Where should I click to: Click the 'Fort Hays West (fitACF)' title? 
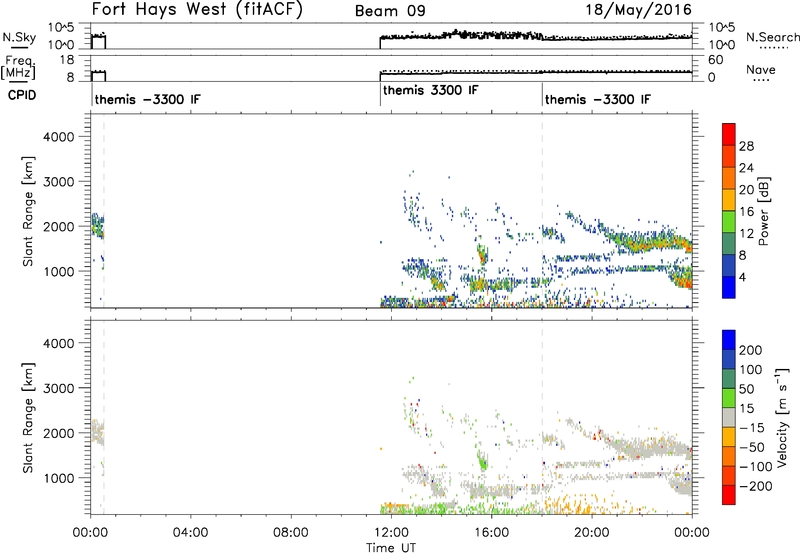tap(197, 10)
